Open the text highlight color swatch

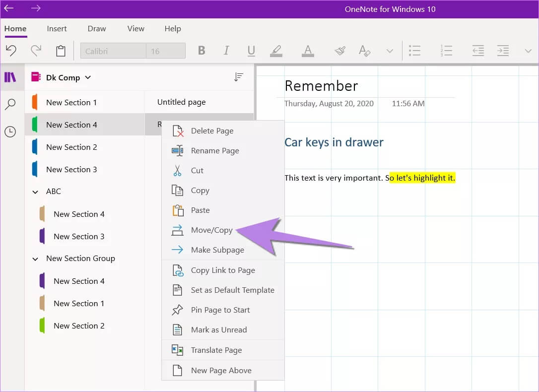(x=276, y=51)
